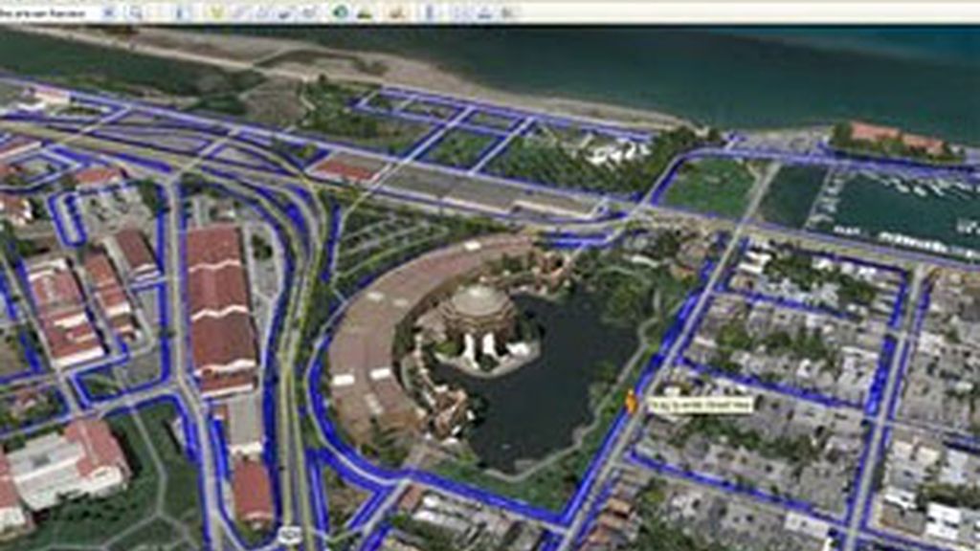Screen dimensions: 980x551
Task: Click the green rectangular field left of the marina
Action: click(x=710, y=186)
